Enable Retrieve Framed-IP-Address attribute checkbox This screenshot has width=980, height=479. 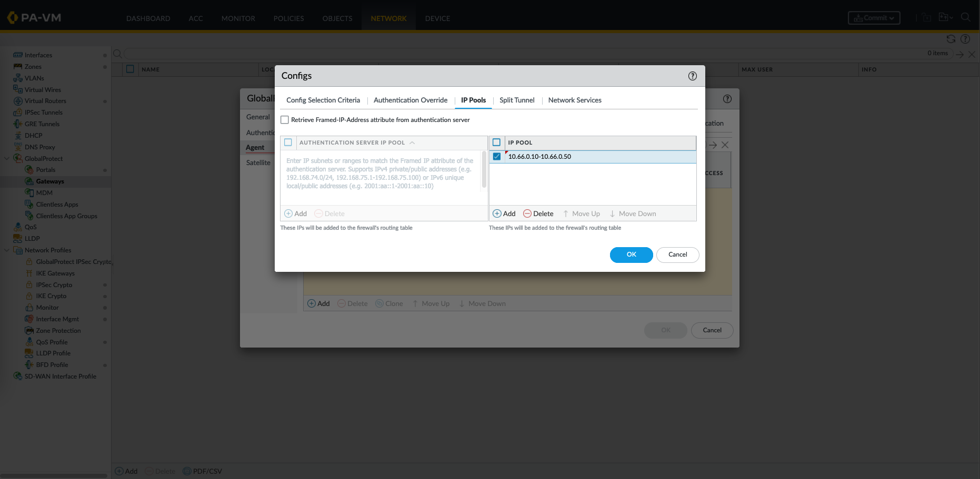285,120
